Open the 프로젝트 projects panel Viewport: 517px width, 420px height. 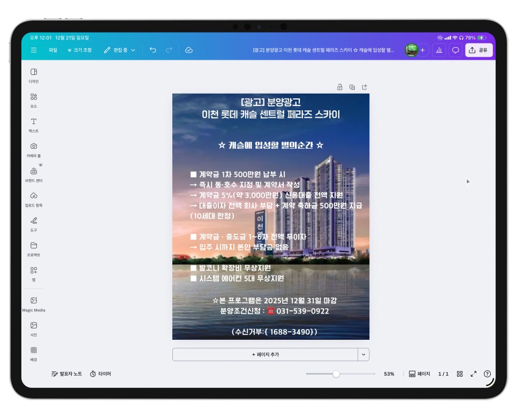click(34, 249)
